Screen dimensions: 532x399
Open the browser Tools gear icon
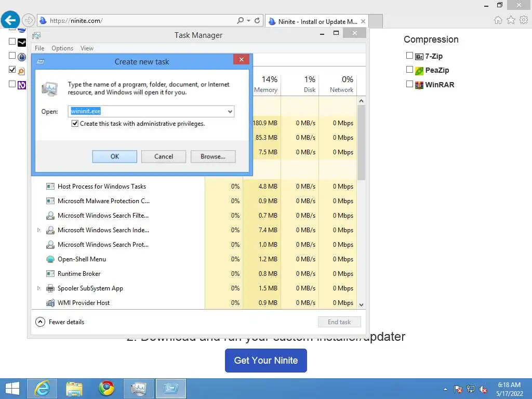(x=524, y=20)
